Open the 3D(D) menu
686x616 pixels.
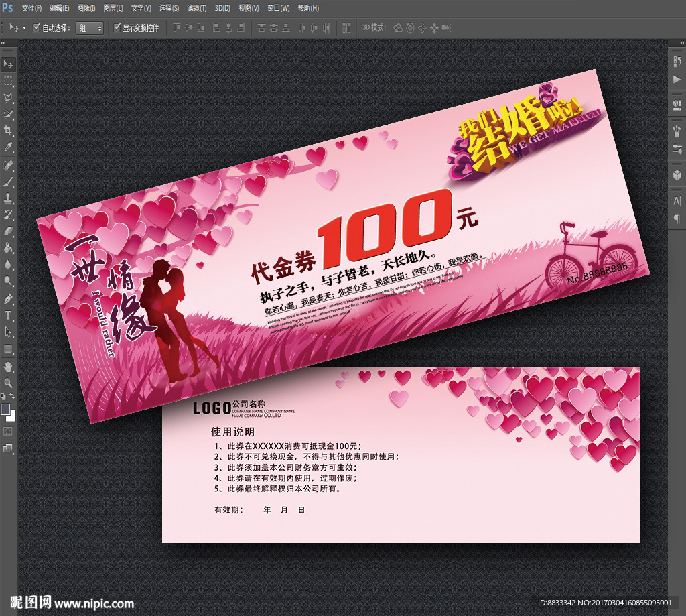(x=222, y=8)
